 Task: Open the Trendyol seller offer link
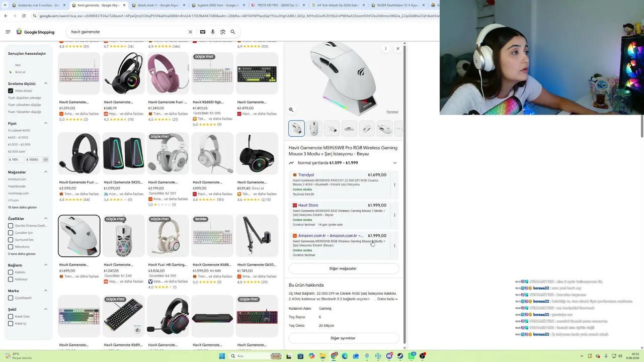(x=306, y=175)
